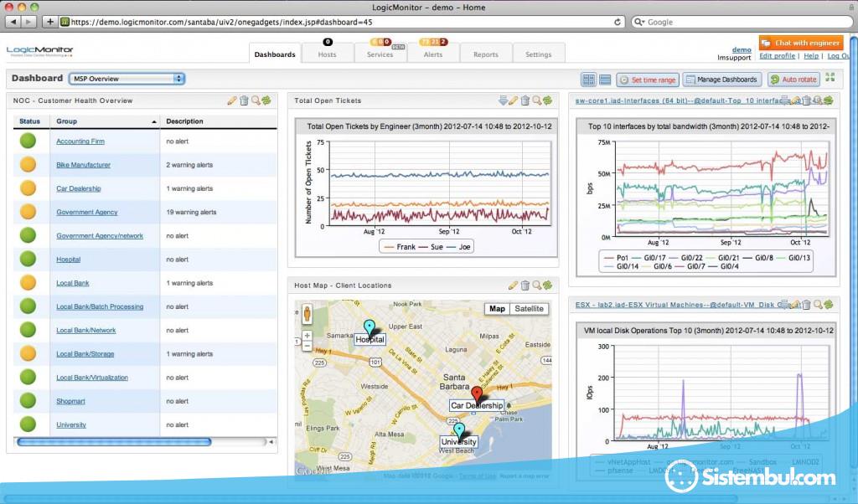Magnify the Total Open Tickets widget
Screen dimensions: 858x504
coord(537,100)
